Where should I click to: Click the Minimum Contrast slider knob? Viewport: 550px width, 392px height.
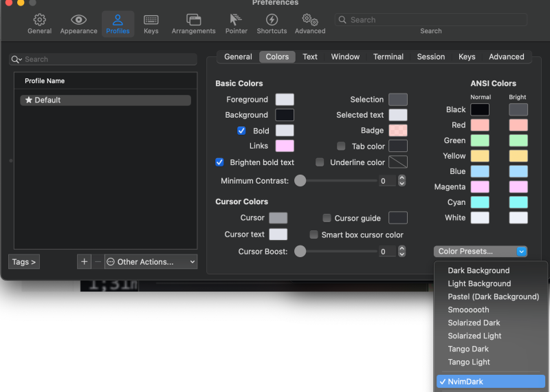(300, 181)
